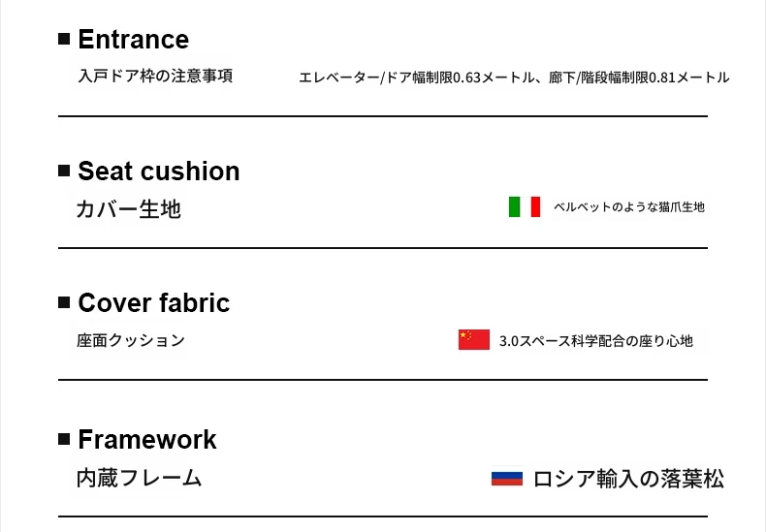Select the Entrance heading
The image size is (766, 532).
point(134,39)
